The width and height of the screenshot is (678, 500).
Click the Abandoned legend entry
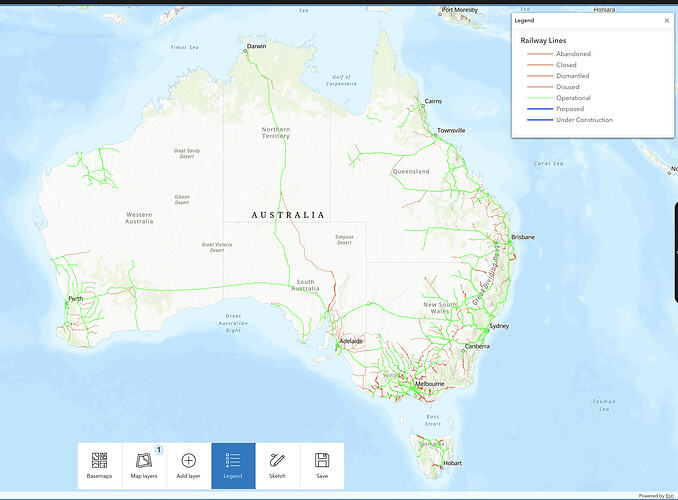click(x=573, y=54)
